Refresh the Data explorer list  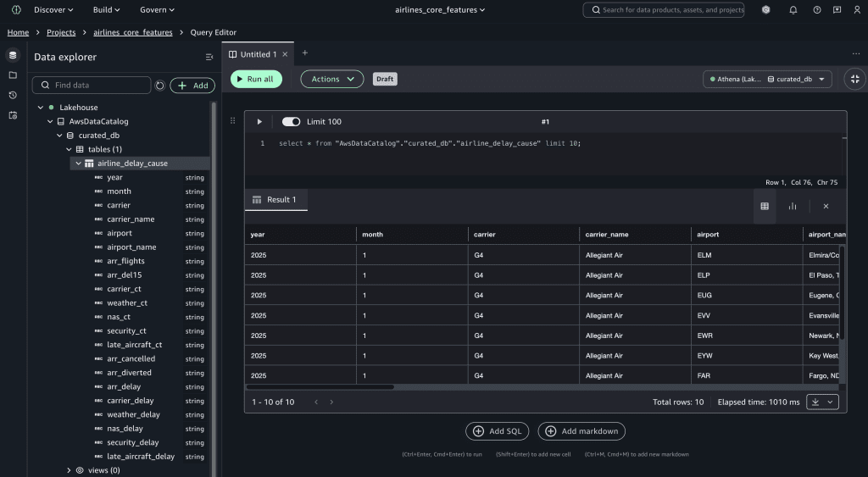tap(160, 86)
